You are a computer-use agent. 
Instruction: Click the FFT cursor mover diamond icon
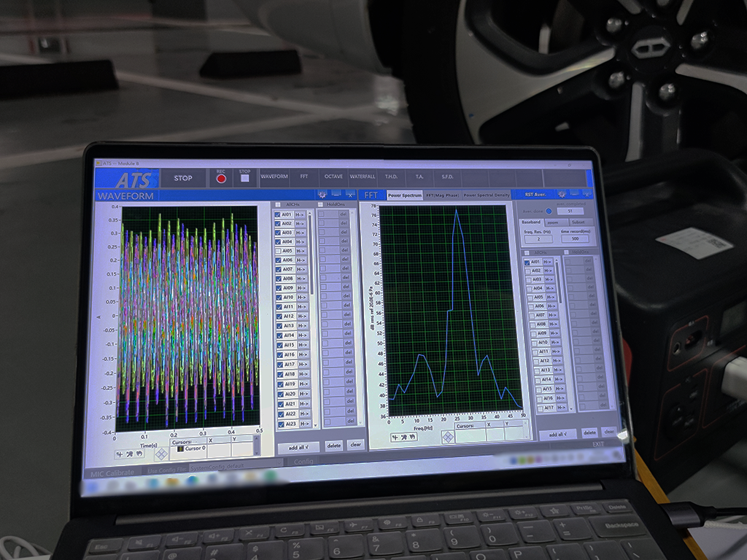(x=447, y=436)
